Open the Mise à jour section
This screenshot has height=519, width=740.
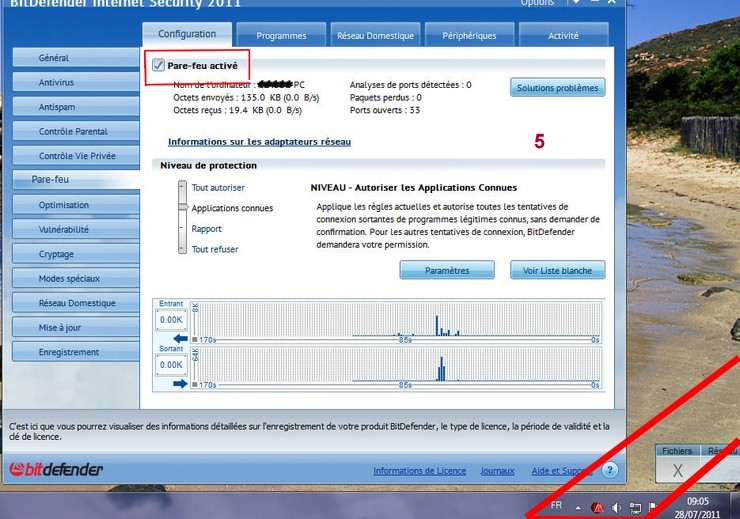click(76, 327)
